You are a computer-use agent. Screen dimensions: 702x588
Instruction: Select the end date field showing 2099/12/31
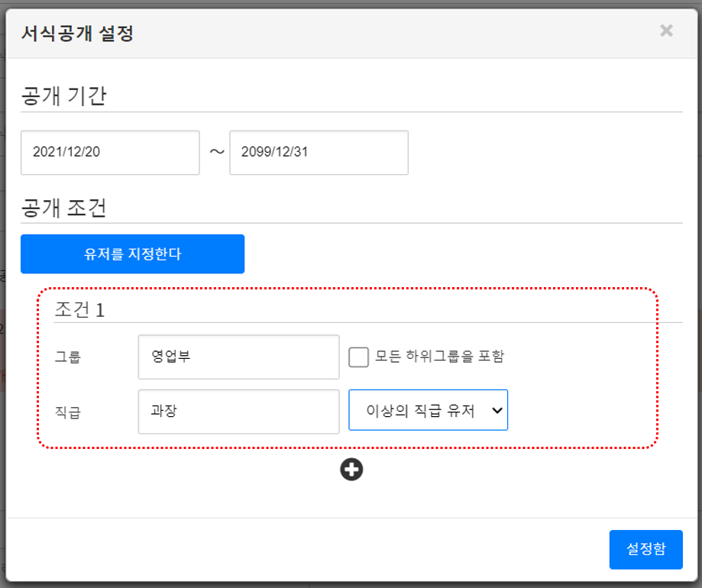(319, 153)
